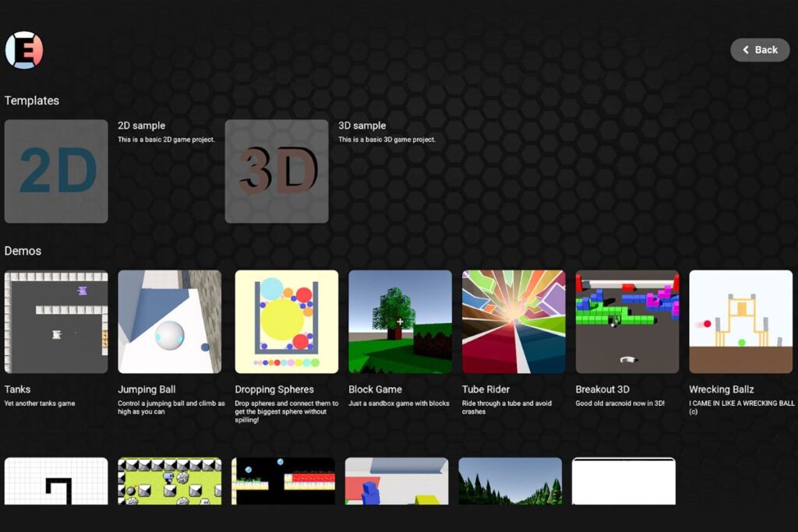The image size is (798, 532).
Task: Select the Tube Rider demo thumbnail
Action: tap(514, 322)
